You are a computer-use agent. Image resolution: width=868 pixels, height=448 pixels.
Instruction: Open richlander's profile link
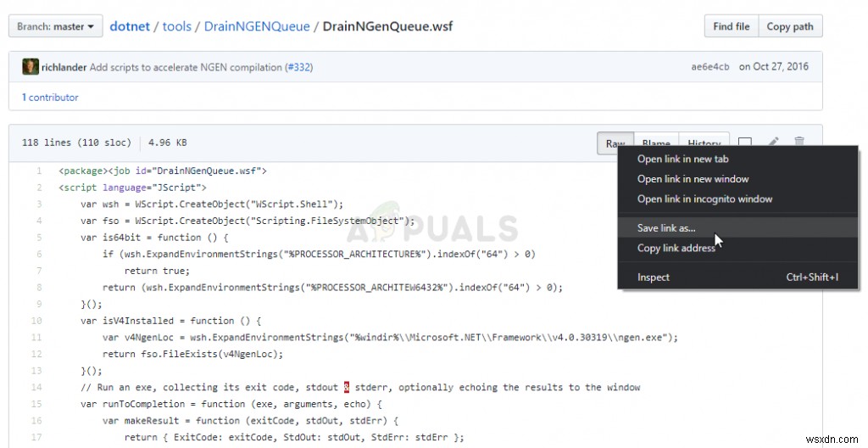click(x=64, y=67)
